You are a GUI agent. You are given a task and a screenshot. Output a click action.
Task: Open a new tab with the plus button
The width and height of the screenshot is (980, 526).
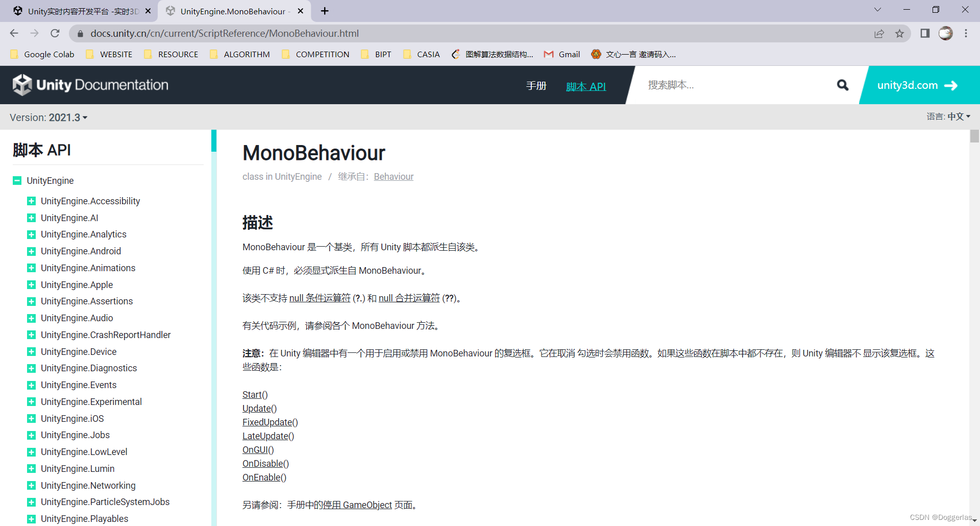(x=325, y=11)
